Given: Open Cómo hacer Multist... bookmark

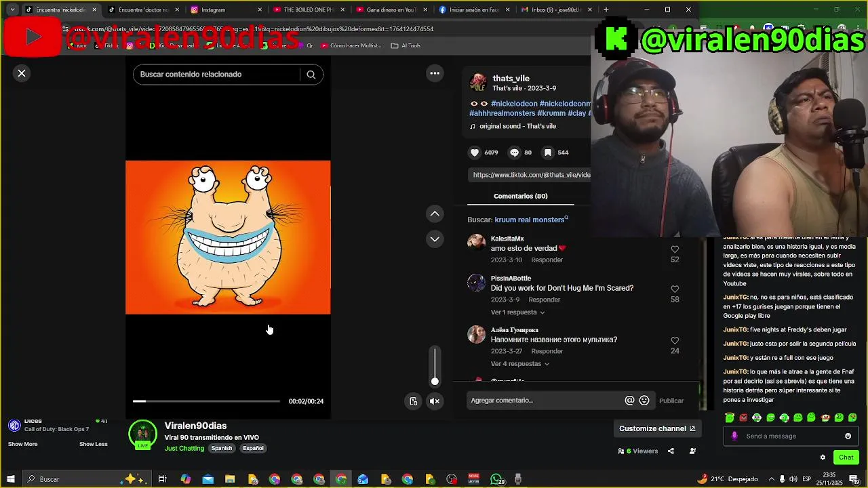Looking at the screenshot, I should tap(351, 45).
